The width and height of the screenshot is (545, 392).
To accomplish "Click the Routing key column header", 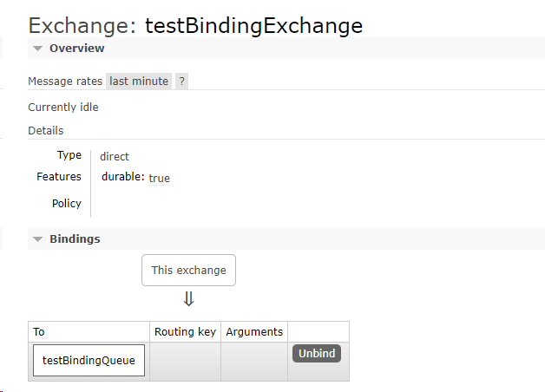I will [185, 332].
